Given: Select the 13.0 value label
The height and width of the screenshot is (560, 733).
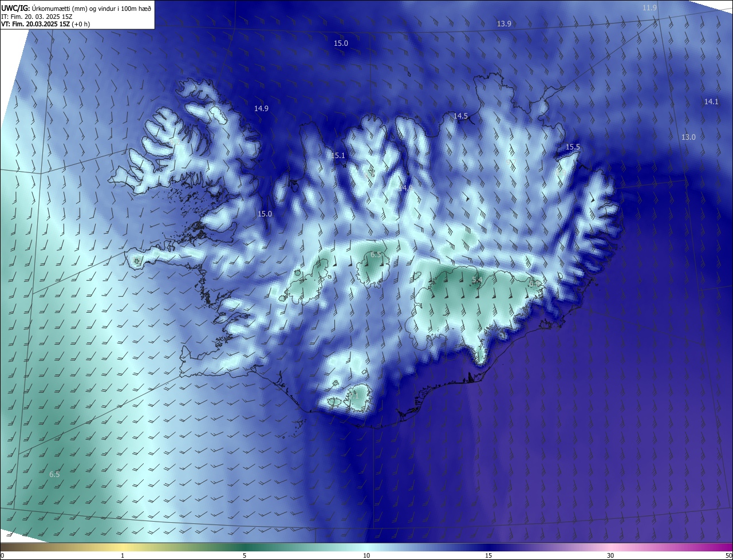Looking at the screenshot, I should [688, 137].
